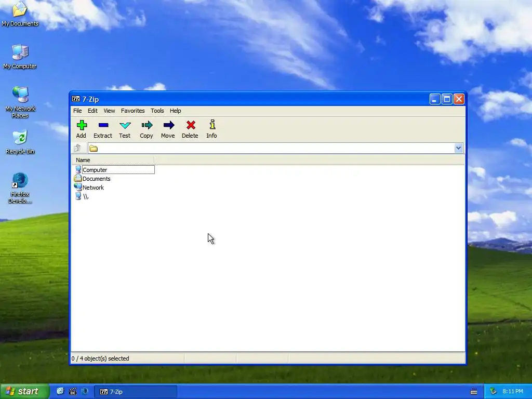Minimize the 7-Zip window
Screen dimensions: 532x399
click(435, 99)
